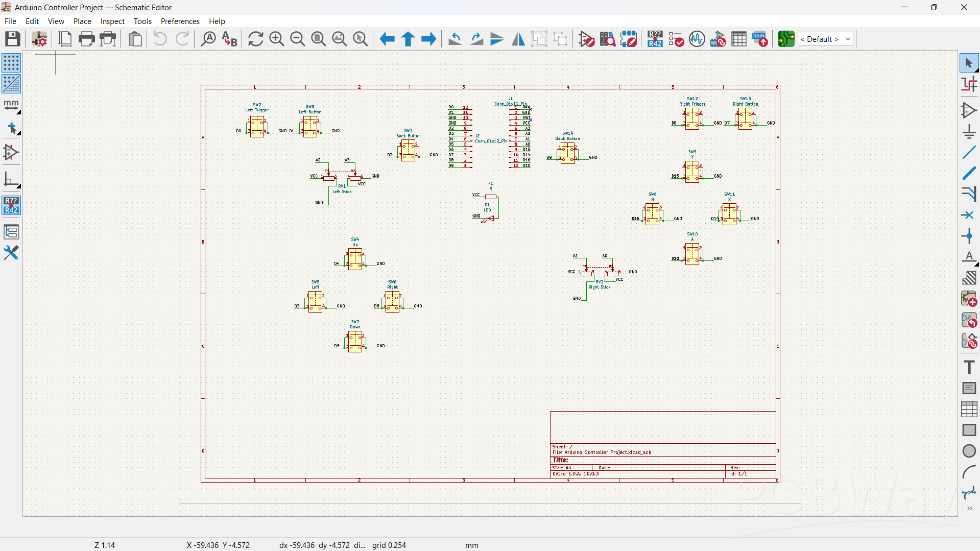
Task: Open the Inspect menu
Action: [112, 21]
